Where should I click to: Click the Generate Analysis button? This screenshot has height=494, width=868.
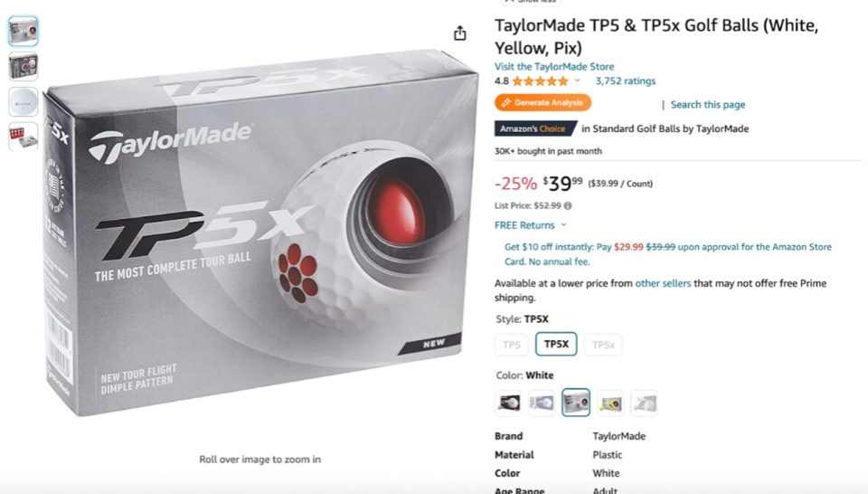point(542,102)
